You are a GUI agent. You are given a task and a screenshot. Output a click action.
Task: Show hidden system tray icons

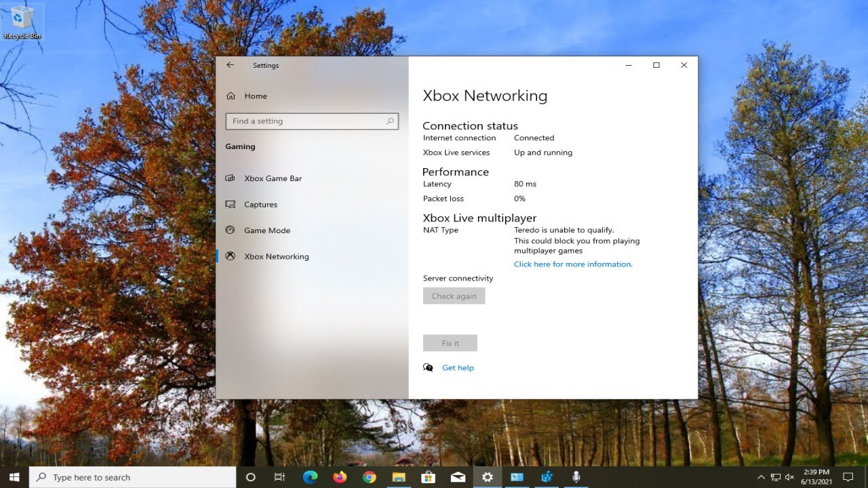[x=761, y=477]
